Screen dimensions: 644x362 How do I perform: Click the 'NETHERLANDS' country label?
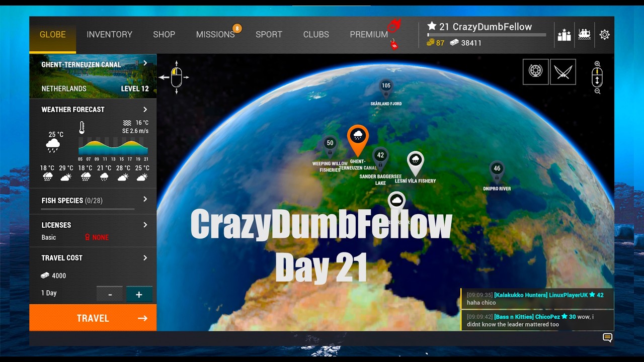(x=64, y=88)
